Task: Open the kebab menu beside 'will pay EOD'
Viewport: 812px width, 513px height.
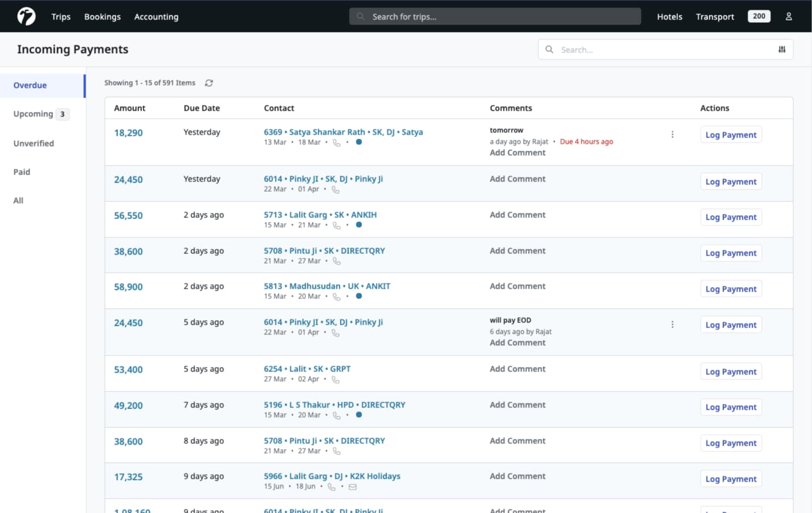Action: coord(673,324)
